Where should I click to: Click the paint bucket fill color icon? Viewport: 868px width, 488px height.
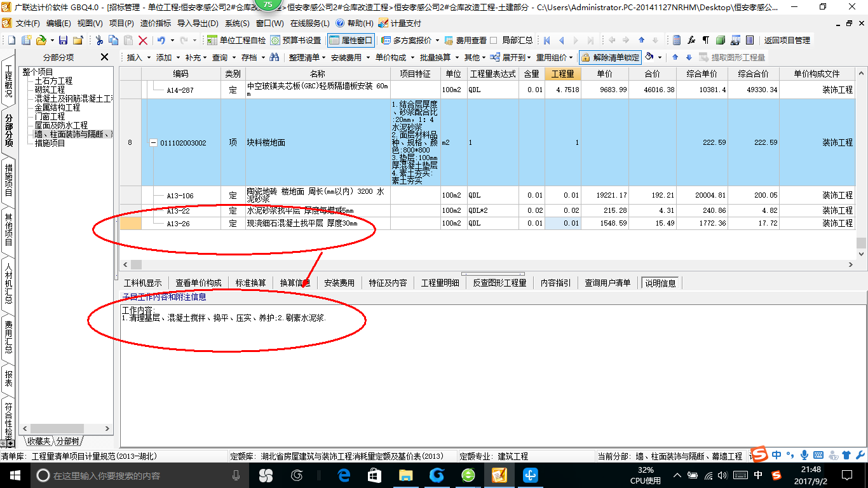point(649,57)
